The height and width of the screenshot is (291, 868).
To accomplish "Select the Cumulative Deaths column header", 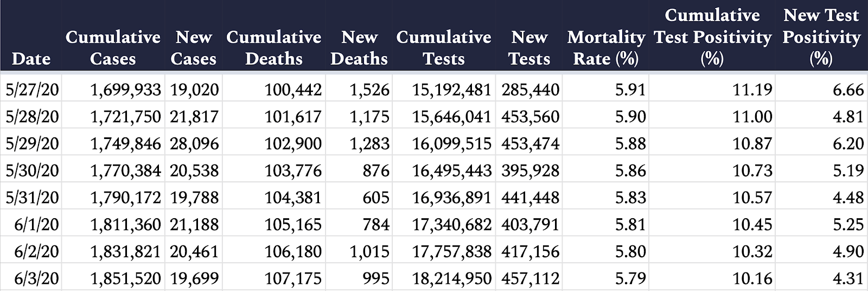I will click(x=273, y=47).
